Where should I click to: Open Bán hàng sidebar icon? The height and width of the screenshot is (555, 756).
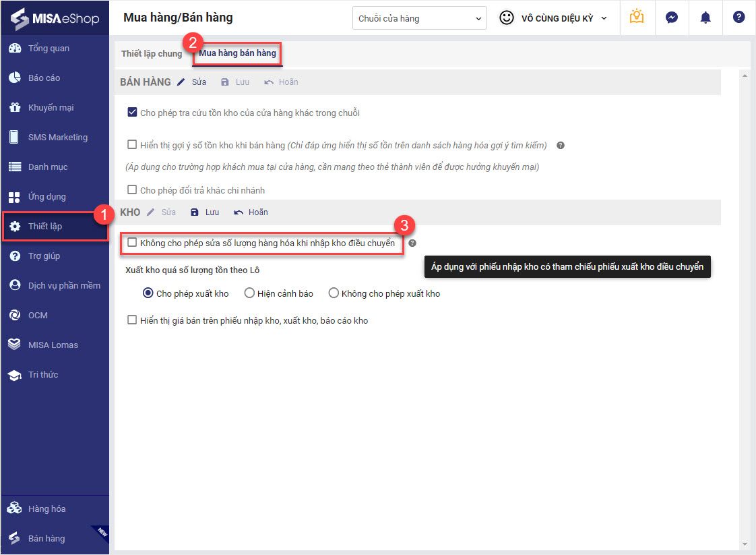click(x=14, y=538)
